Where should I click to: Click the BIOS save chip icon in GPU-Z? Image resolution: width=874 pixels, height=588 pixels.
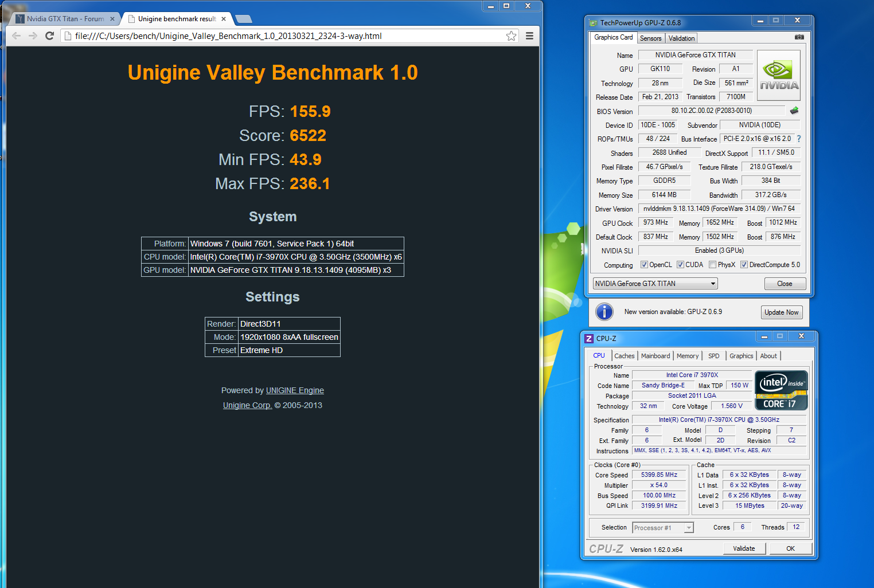click(x=794, y=111)
